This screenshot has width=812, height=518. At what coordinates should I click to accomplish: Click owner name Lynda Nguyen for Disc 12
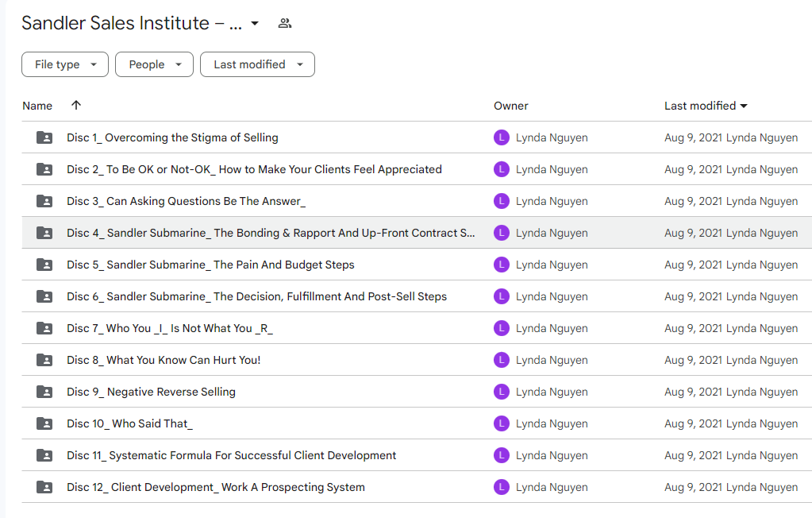(x=552, y=487)
